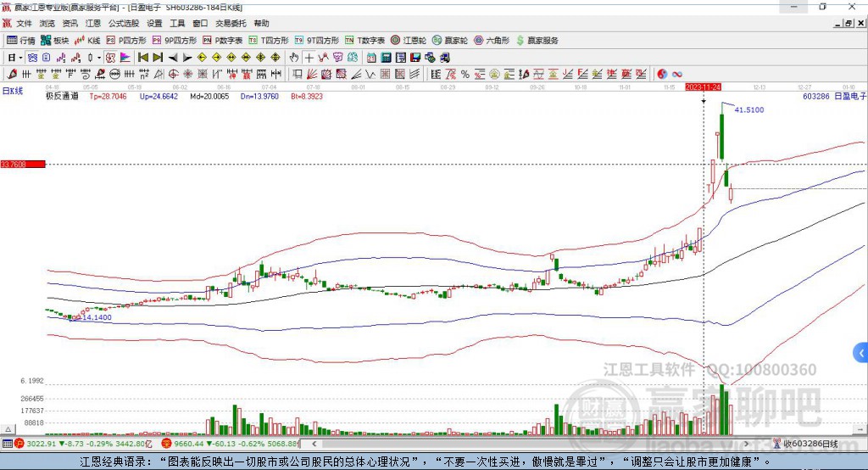Open the calendar icon in toolbar
This screenshot has height=470, width=868.
pyautogui.click(x=371, y=58)
